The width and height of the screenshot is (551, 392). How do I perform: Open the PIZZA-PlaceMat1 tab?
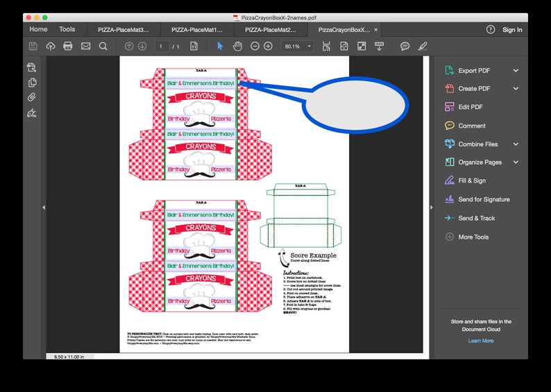tap(197, 30)
